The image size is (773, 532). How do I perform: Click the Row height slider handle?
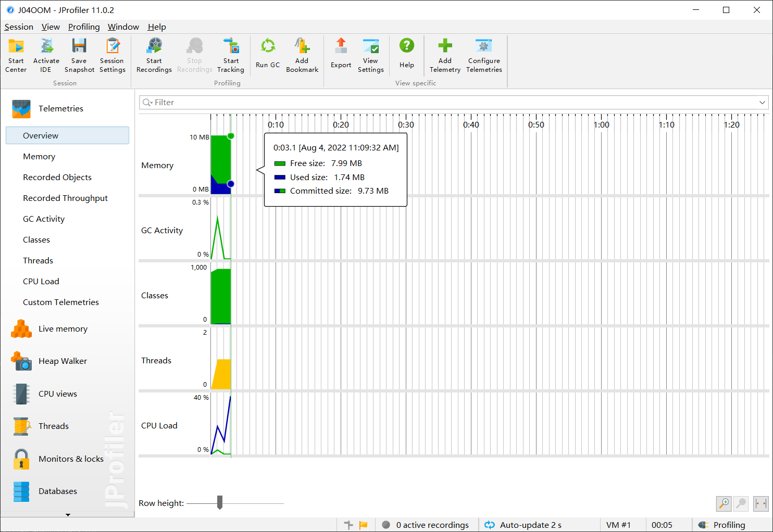[220, 503]
